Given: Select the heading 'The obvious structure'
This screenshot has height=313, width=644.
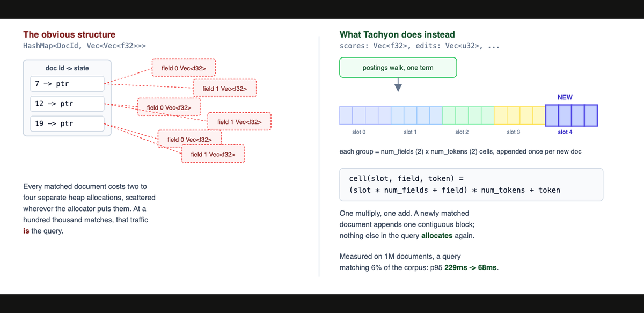Looking at the screenshot, I should tap(69, 34).
